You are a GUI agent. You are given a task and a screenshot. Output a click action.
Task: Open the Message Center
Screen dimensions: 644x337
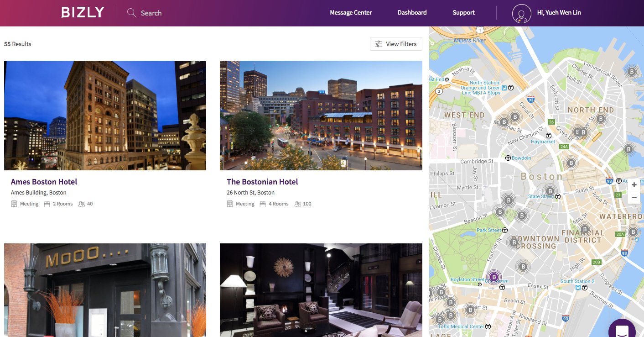pyautogui.click(x=351, y=12)
